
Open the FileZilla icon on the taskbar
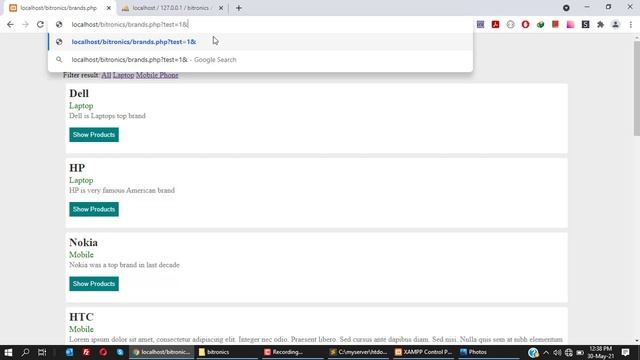tap(86, 352)
